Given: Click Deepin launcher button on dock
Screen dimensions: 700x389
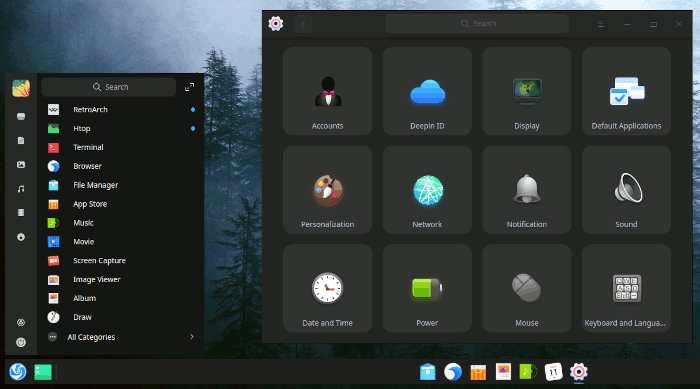Looking at the screenshot, I should coord(18,372).
